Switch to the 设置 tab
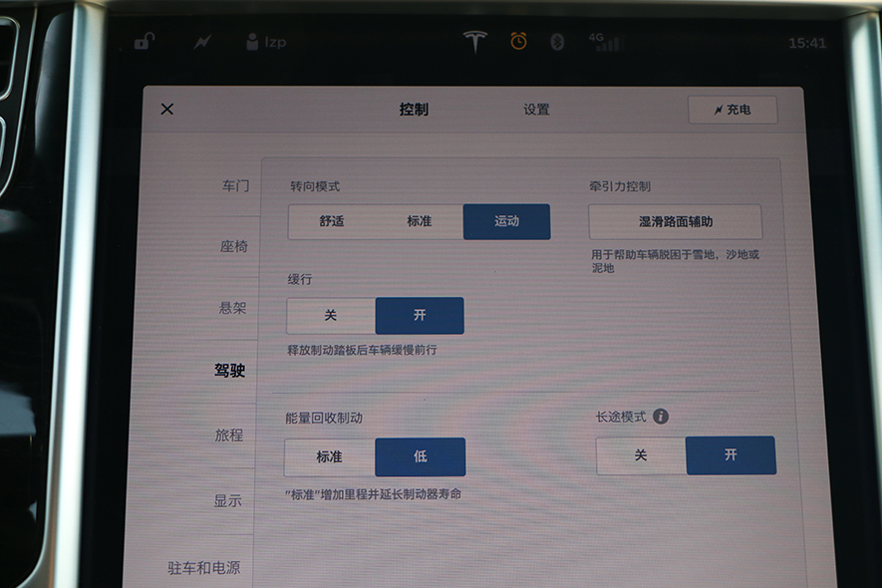 pos(536,110)
